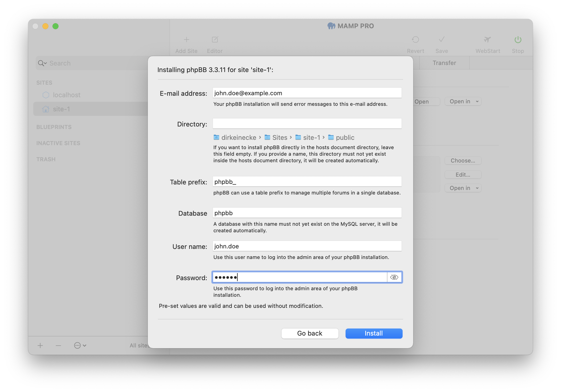Image resolution: width=561 pixels, height=392 pixels.
Task: Remove site with bottom minus button
Action: [x=58, y=345]
